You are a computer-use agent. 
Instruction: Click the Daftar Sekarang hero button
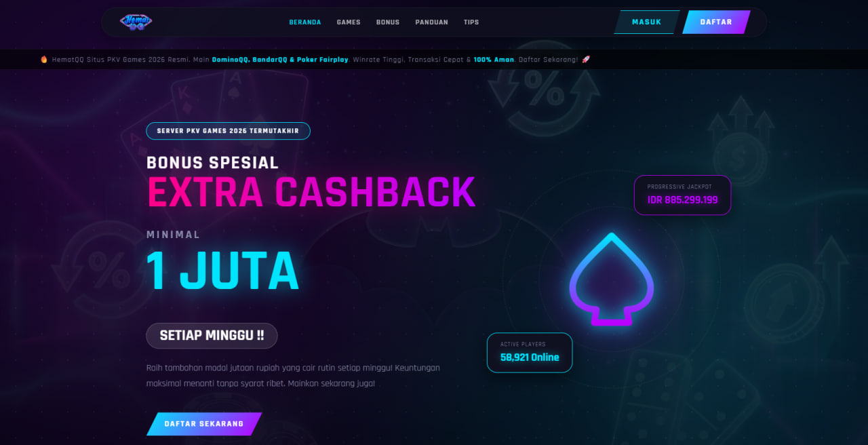[x=204, y=424]
